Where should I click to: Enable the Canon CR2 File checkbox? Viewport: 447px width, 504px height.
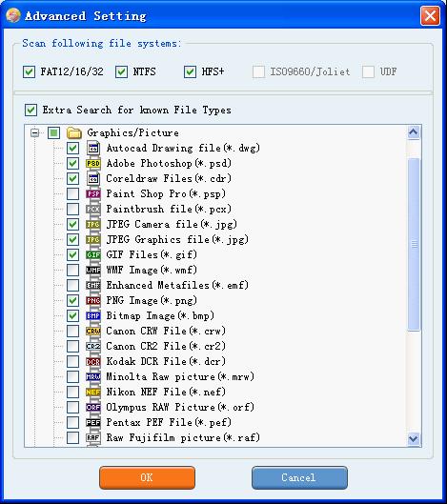click(x=73, y=347)
